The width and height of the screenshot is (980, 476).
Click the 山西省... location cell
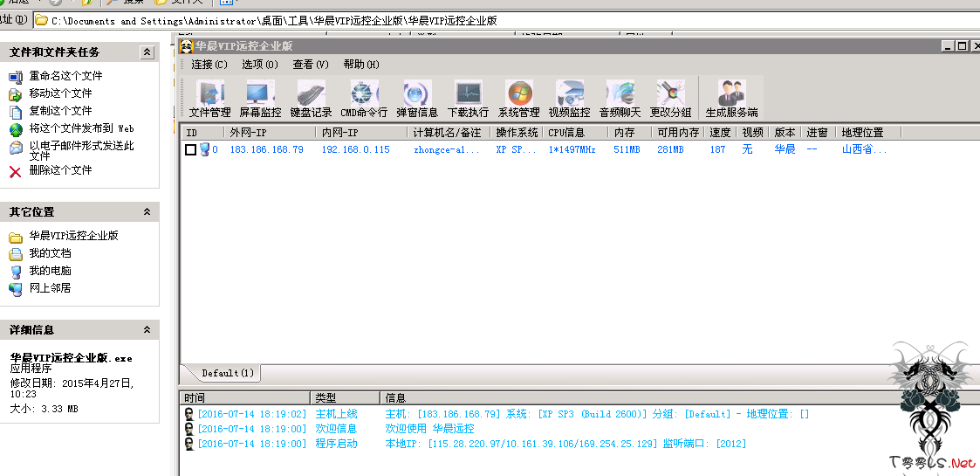coord(865,149)
